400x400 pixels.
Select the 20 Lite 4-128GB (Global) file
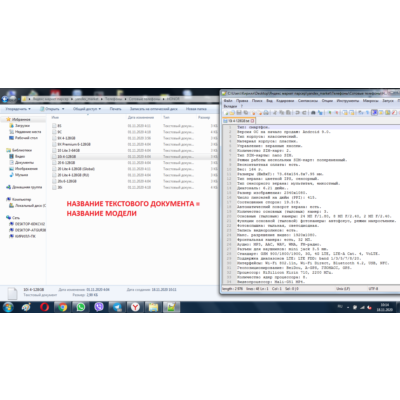pos(76,169)
